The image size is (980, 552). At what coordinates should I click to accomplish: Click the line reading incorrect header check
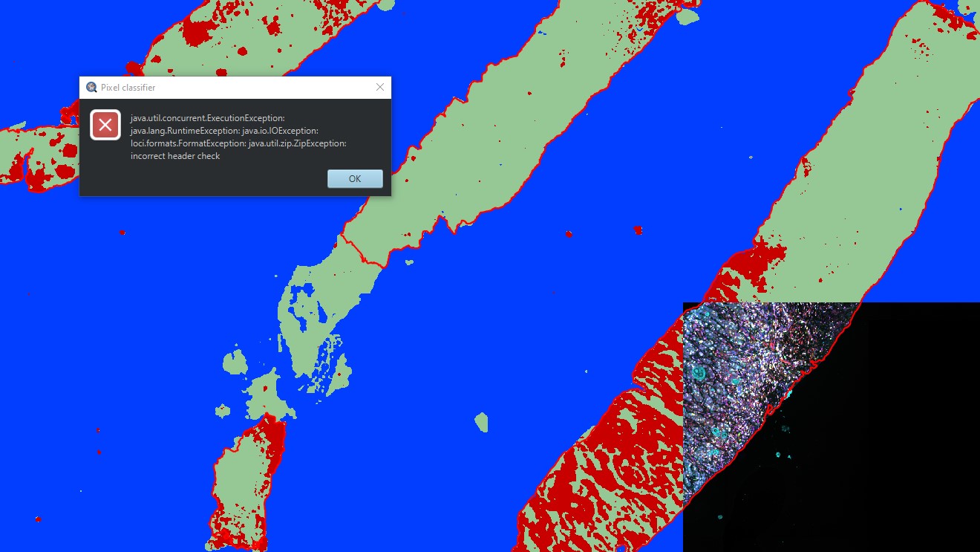coord(174,155)
